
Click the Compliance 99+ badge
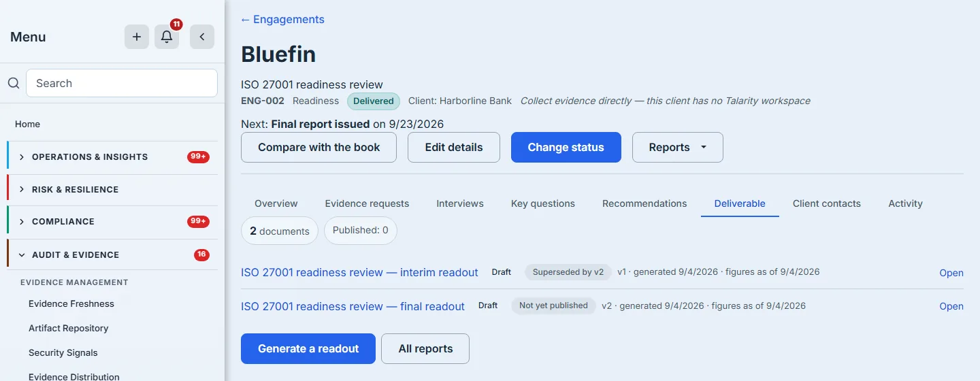click(x=198, y=221)
